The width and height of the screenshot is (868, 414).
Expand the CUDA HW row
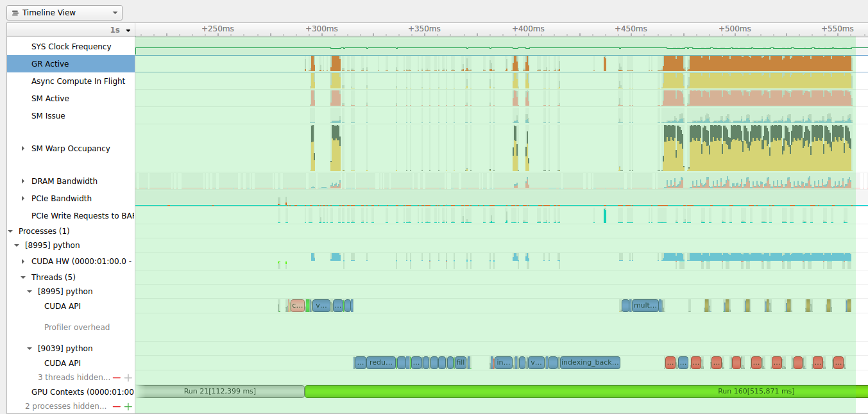click(x=23, y=261)
